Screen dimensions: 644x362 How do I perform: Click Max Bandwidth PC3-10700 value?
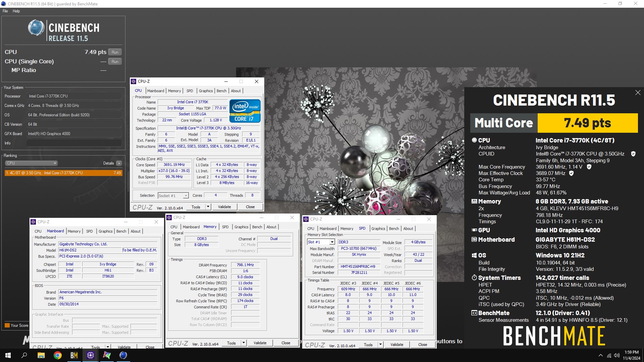click(x=359, y=248)
